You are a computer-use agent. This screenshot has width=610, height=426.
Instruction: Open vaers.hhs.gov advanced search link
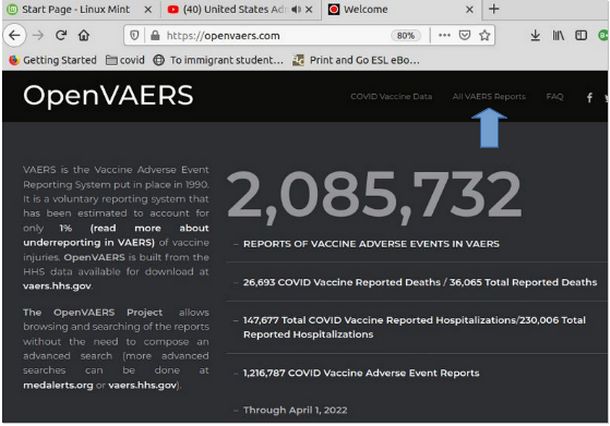pos(142,385)
